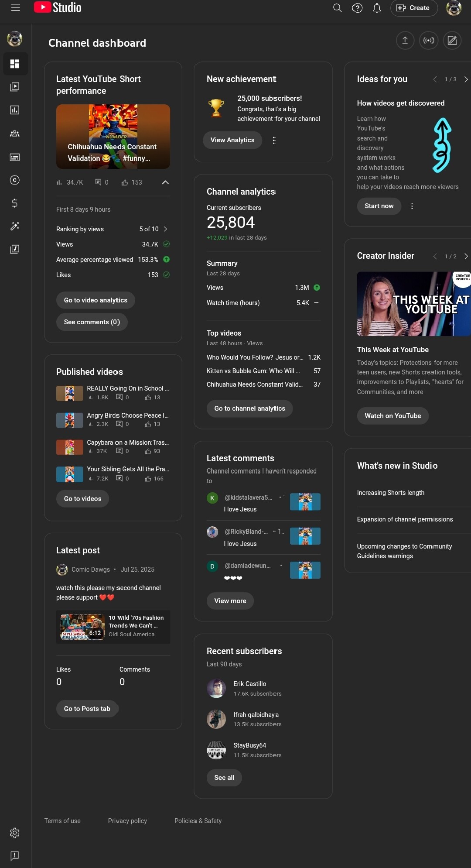This screenshot has width=471, height=868.
Task: Open the Copyright sidebar icon
Action: (15, 180)
